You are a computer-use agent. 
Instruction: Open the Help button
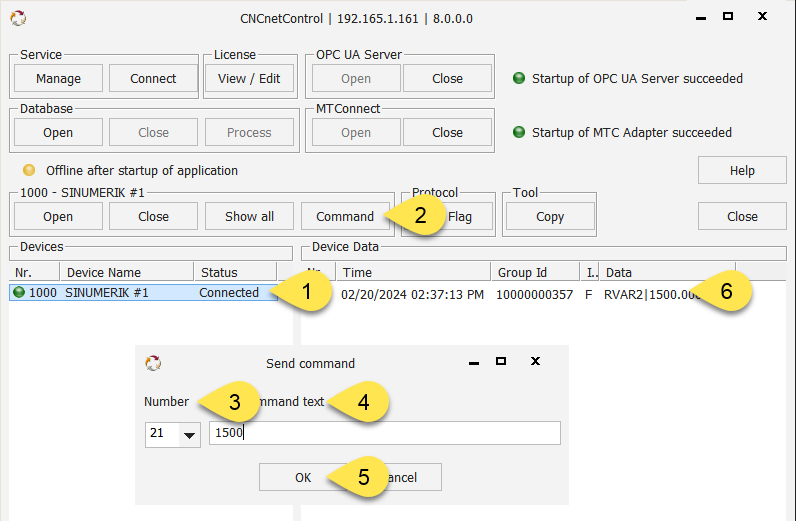point(742,171)
